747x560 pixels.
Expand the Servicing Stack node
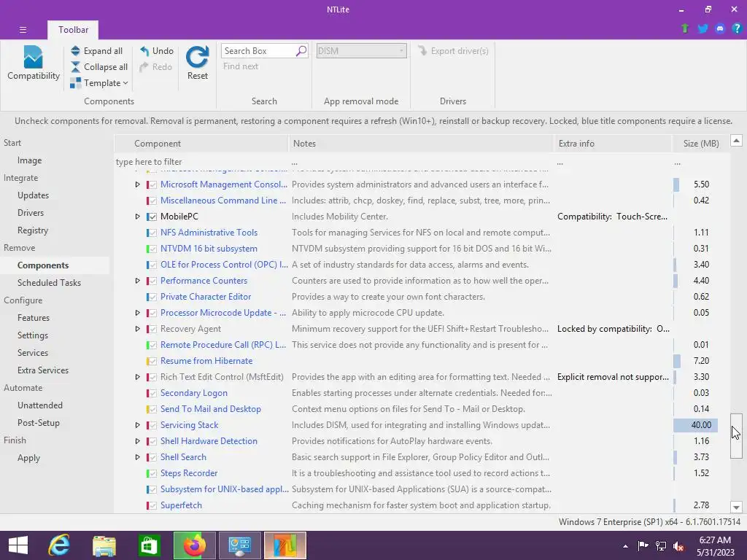click(137, 425)
